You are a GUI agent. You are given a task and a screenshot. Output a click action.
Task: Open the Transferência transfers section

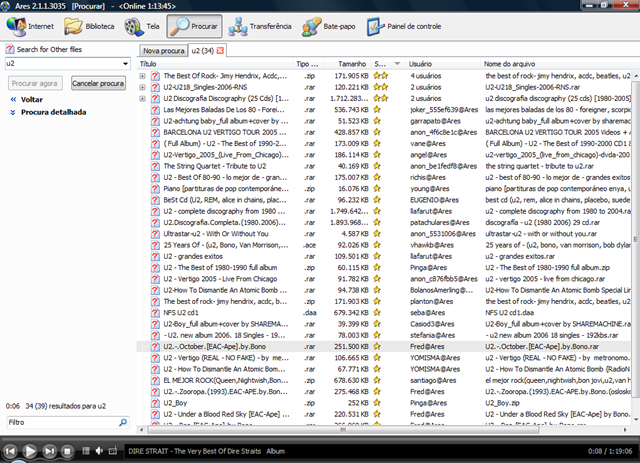(261, 27)
